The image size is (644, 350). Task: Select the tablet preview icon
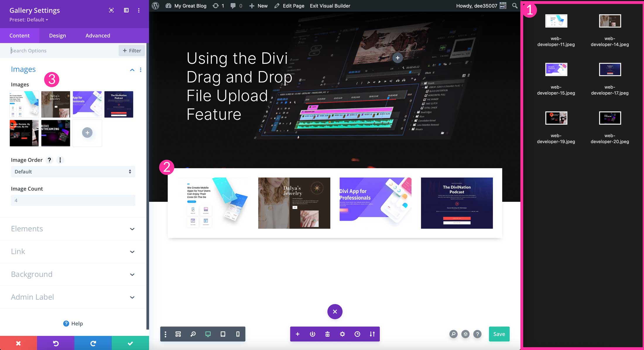tap(223, 334)
